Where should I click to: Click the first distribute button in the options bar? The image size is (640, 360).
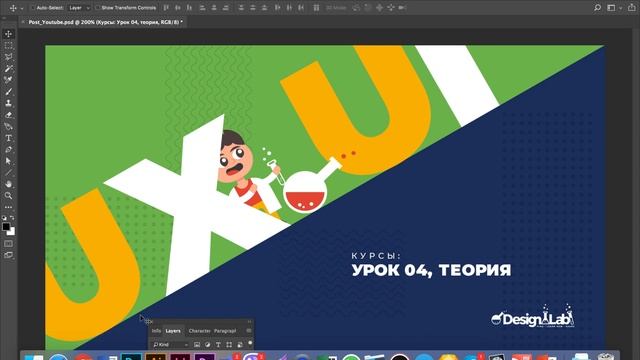point(241,8)
